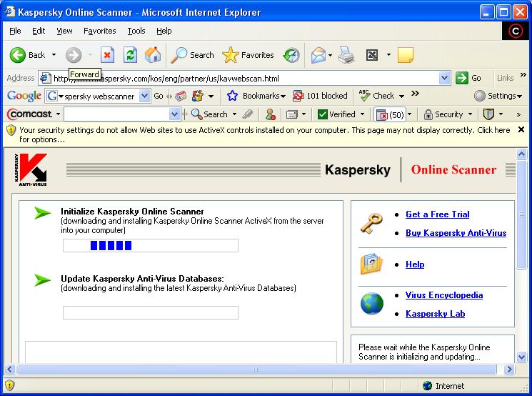Open the Address bar dropdown arrow
This screenshot has height=396, width=532.
click(444, 78)
